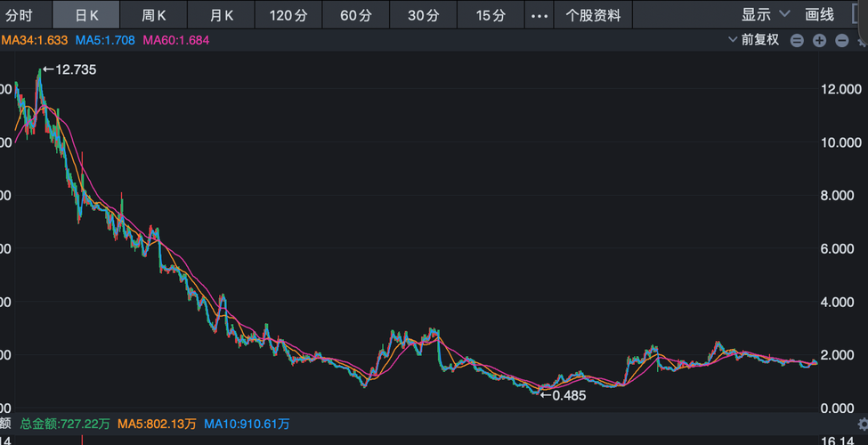Expand the 显示 display dropdown
This screenshot has width=868, height=445.
click(x=766, y=15)
